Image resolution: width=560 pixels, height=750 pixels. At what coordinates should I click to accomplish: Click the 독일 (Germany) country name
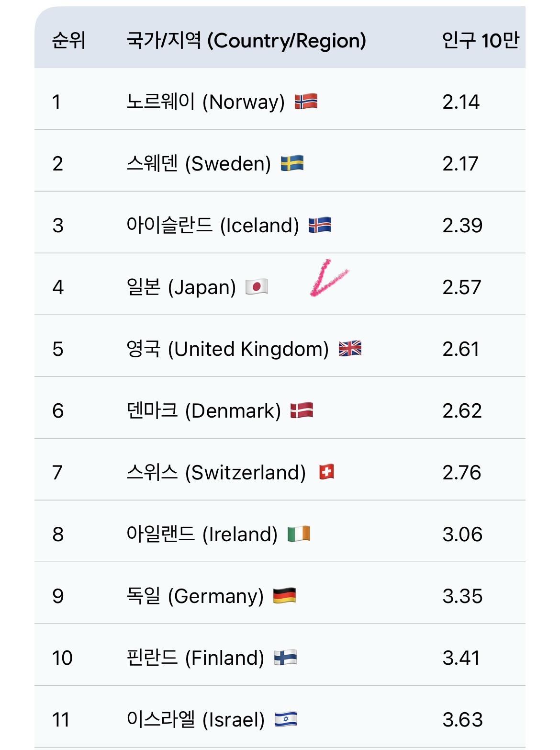coord(195,596)
